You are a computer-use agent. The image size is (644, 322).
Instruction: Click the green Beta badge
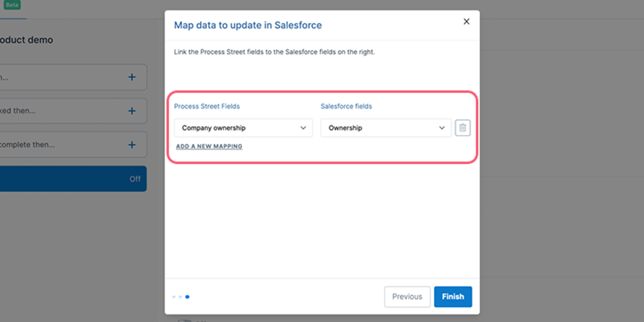[13, 5]
